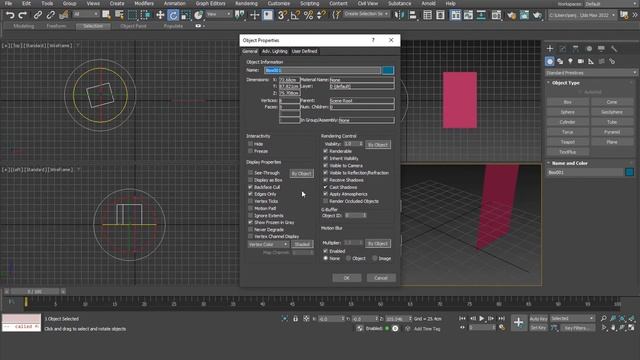Click the Bind to Space Warp icon
Screen dimensions: 640x360
64,15
